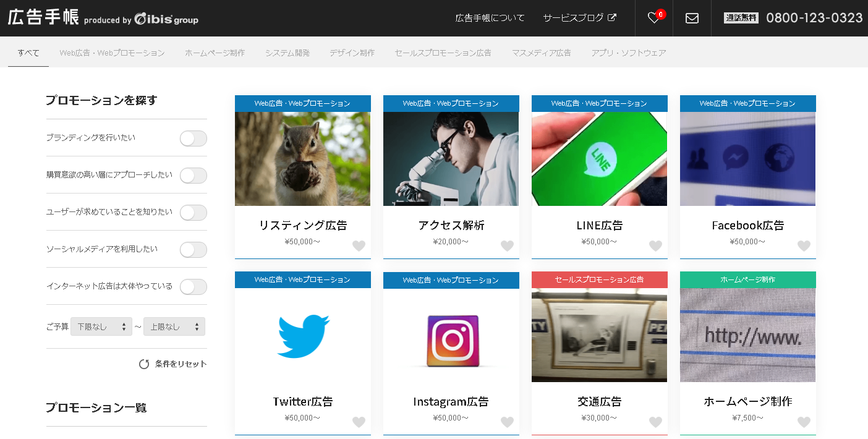Select マスメディア広告 tab
Screen dimensions: 868x439
[542, 53]
